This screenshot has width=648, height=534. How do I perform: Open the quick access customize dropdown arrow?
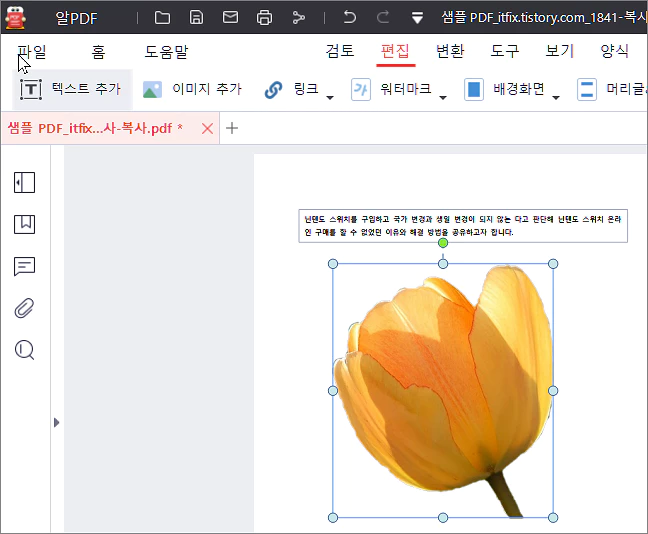pos(417,18)
